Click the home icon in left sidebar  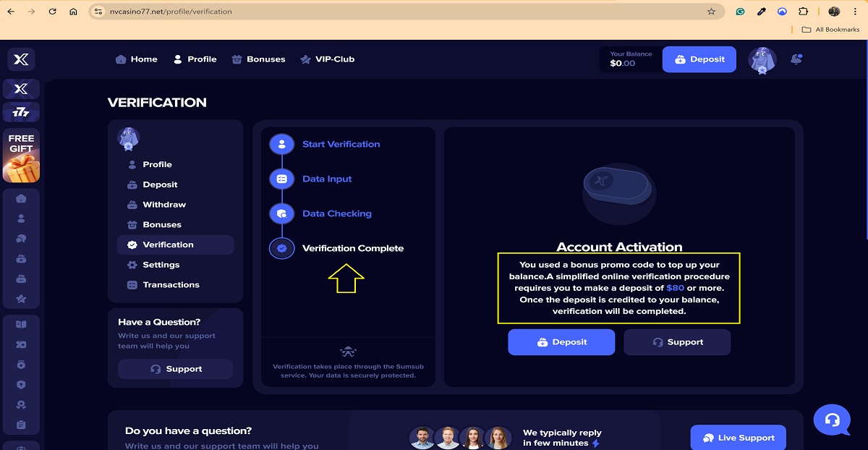21,198
